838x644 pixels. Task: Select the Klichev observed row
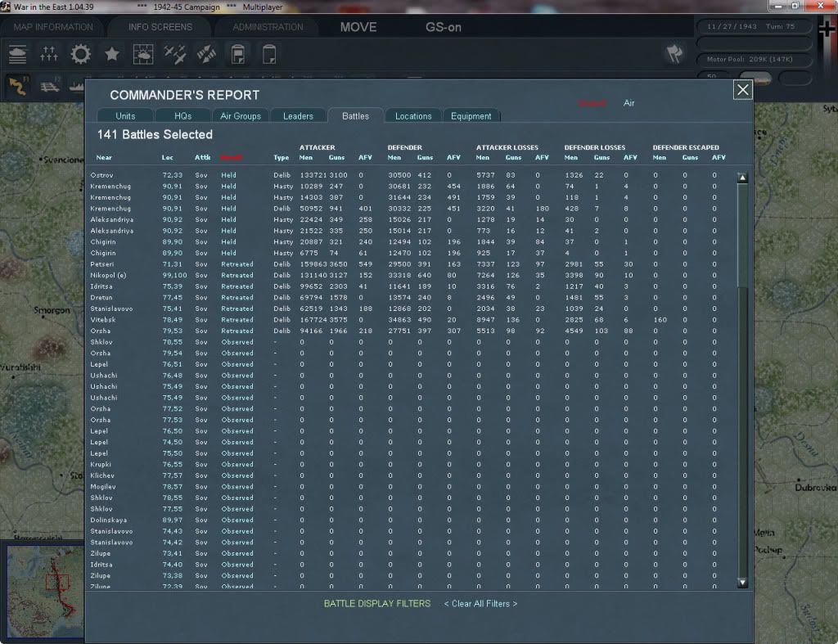pyautogui.click(x=409, y=475)
